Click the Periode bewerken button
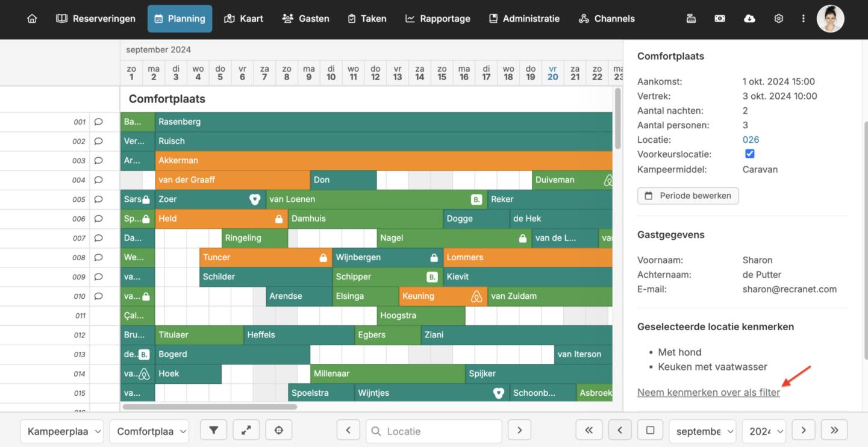This screenshot has width=868, height=447. click(688, 196)
